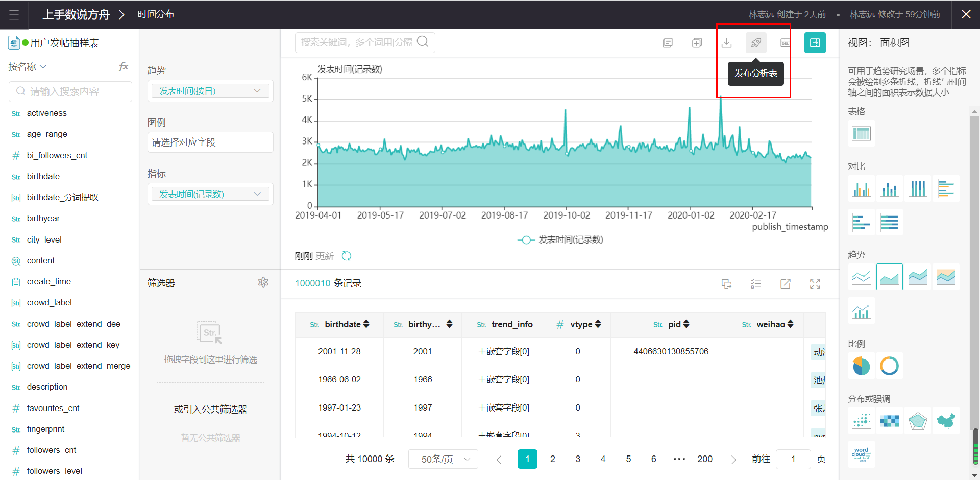
Task: Select the area chart type
Action: (890, 277)
